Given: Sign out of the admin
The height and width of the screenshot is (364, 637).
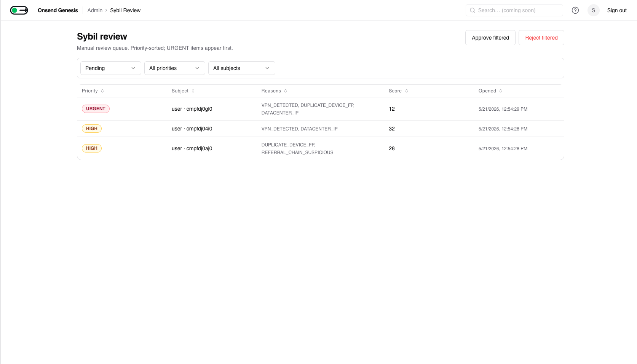Looking at the screenshot, I should point(617,10).
